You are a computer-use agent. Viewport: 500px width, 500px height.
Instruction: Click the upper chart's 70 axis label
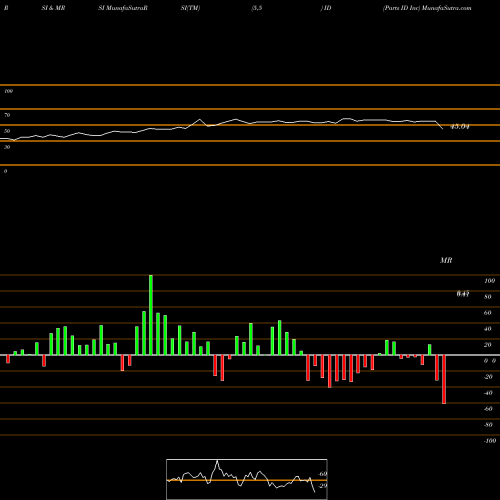click(x=7, y=115)
